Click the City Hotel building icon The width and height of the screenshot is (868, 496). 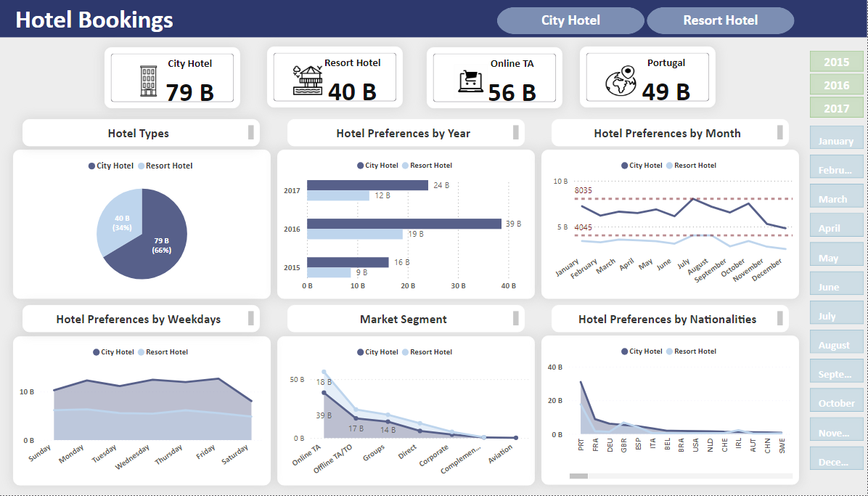coord(148,81)
